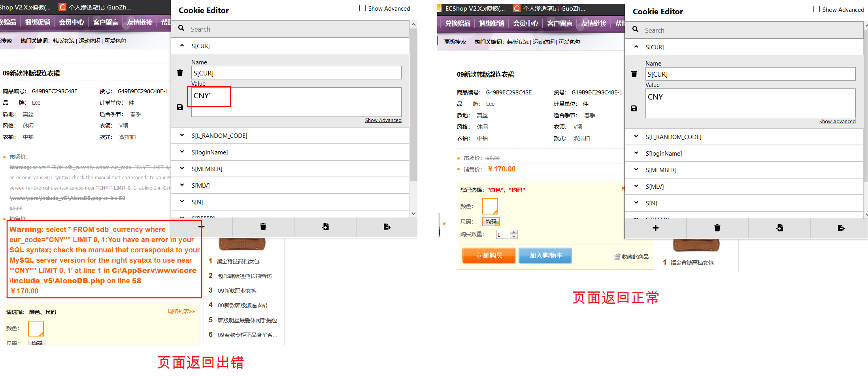The width and height of the screenshot is (868, 376).
Task: Save the CNY" cookie value in left Cookie Editor
Action: coord(180,107)
